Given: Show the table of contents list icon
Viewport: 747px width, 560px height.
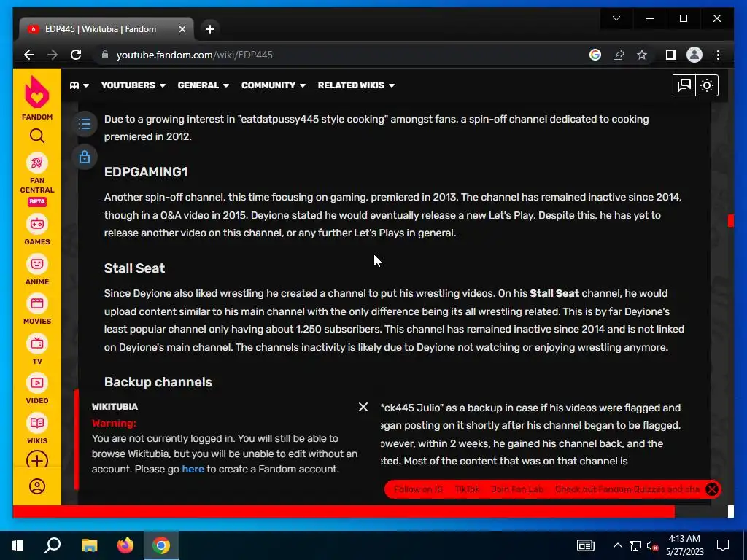Looking at the screenshot, I should 85,124.
